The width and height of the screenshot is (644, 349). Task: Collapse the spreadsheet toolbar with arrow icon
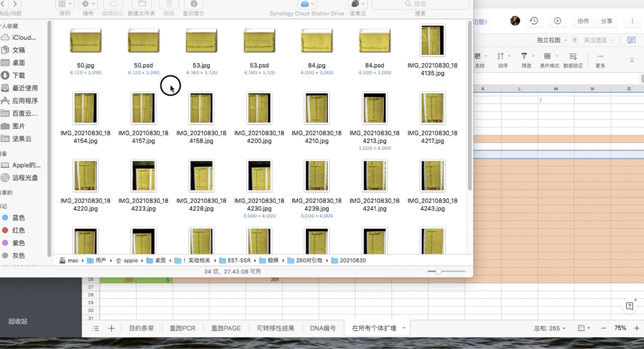(x=632, y=60)
